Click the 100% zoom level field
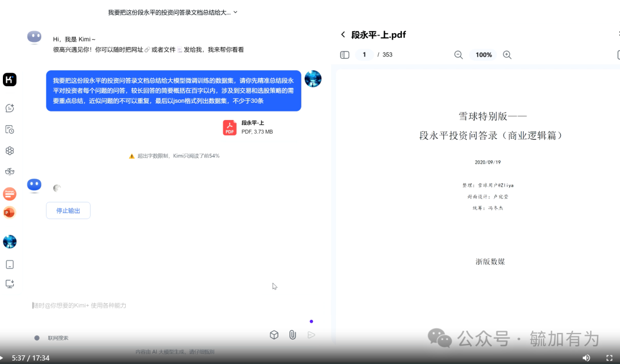 pos(483,55)
